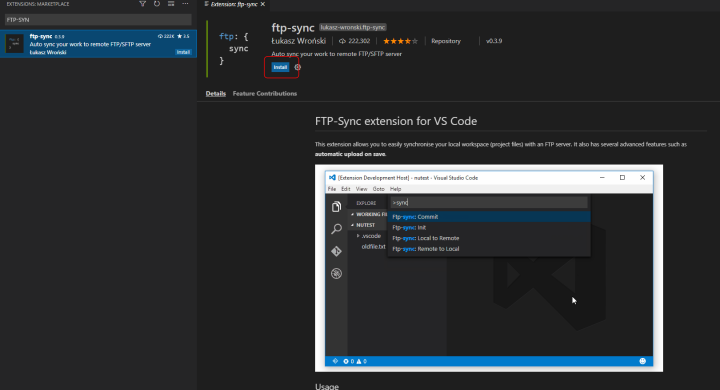Click the Usage heading in the README
Screen dimensions: 720x390
point(327,386)
